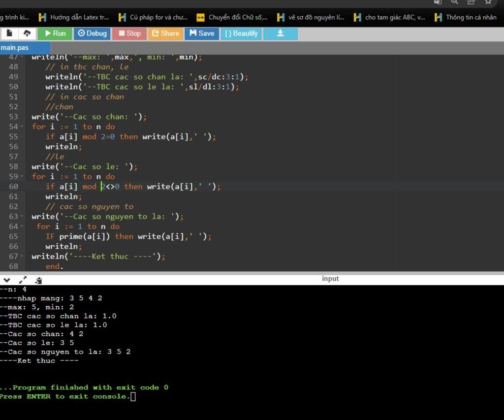Click 'write('--Cac so nguyen to la: ')' line 63

click(x=107, y=217)
